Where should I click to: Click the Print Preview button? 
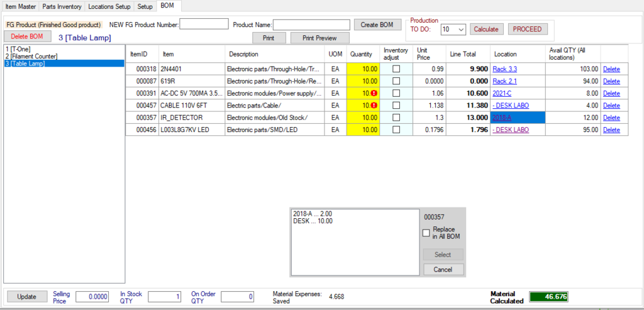(319, 38)
